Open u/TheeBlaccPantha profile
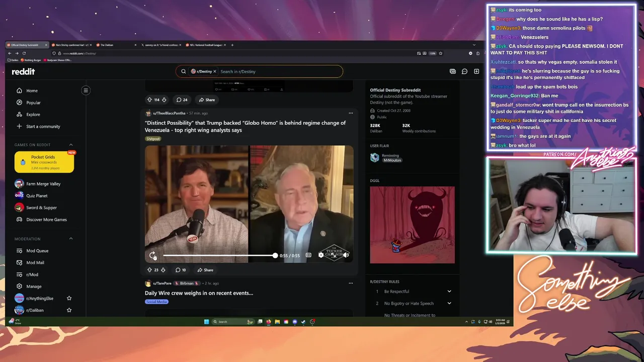The width and height of the screenshot is (644, 362). click(x=169, y=113)
